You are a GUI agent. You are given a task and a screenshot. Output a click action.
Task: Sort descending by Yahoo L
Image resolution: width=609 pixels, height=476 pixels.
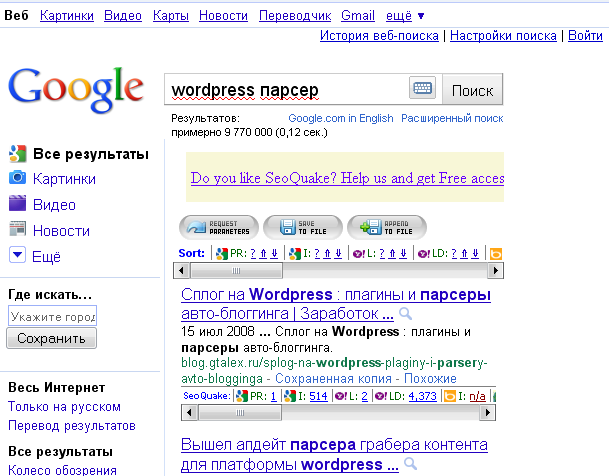pos(403,254)
